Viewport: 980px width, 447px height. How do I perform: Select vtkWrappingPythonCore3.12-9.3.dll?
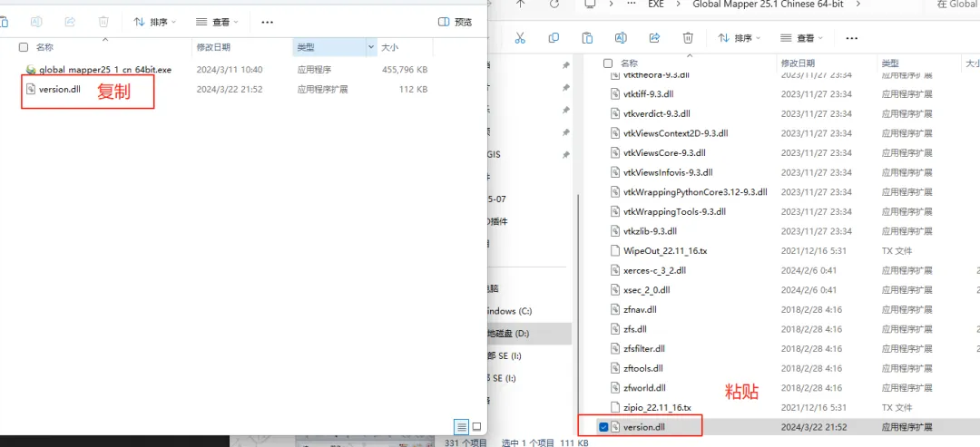[x=695, y=191]
